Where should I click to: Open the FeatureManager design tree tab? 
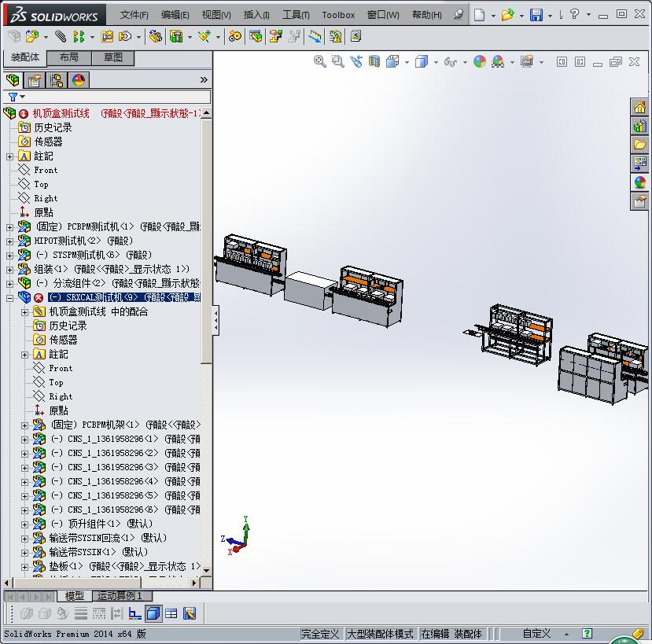(13, 80)
